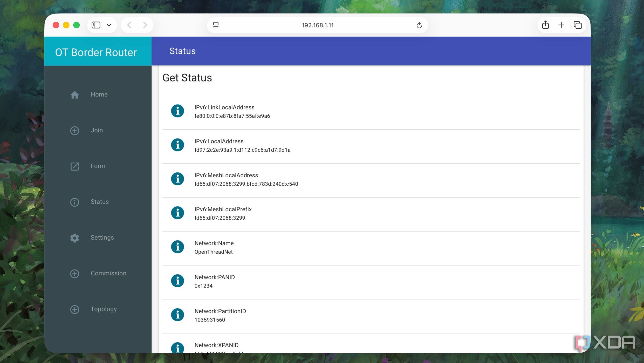Focus the 192.168.1.11 address field
This screenshot has height=363, width=644.
[317, 25]
